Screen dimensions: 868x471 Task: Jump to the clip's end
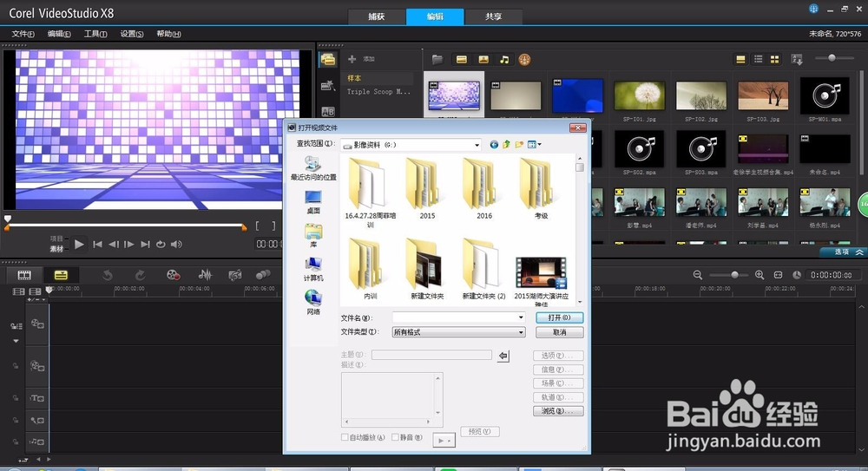(145, 244)
